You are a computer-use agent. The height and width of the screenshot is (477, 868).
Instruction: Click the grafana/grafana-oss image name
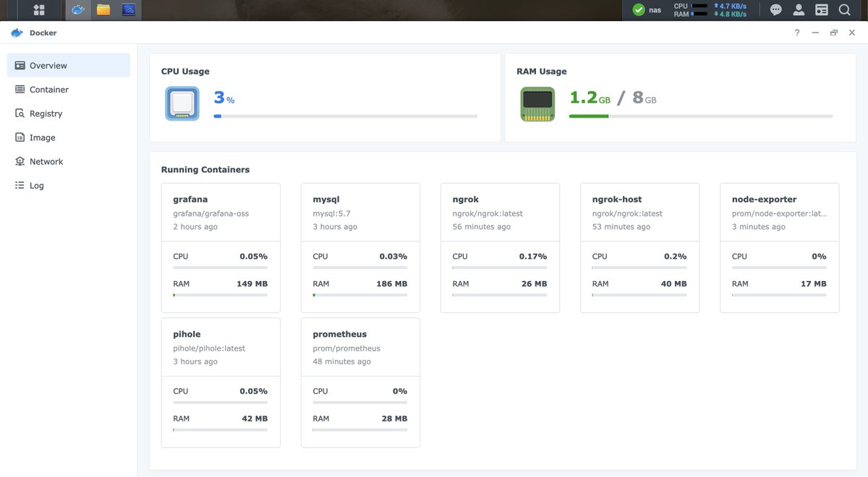coord(210,214)
